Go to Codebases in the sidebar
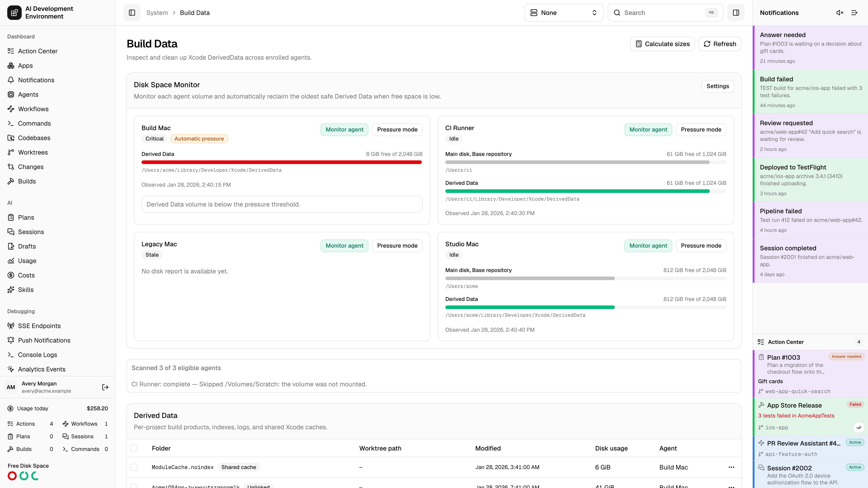The width and height of the screenshot is (868, 488). [x=58, y=138]
